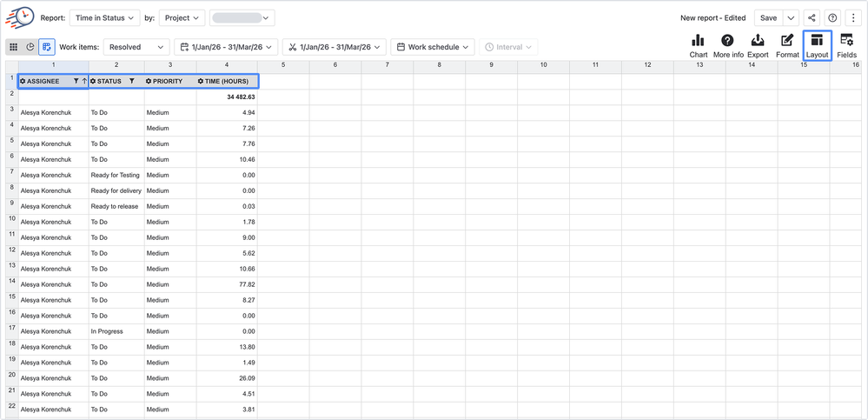This screenshot has width=868, height=420.
Task: Open the Layout tool
Action: (x=817, y=46)
